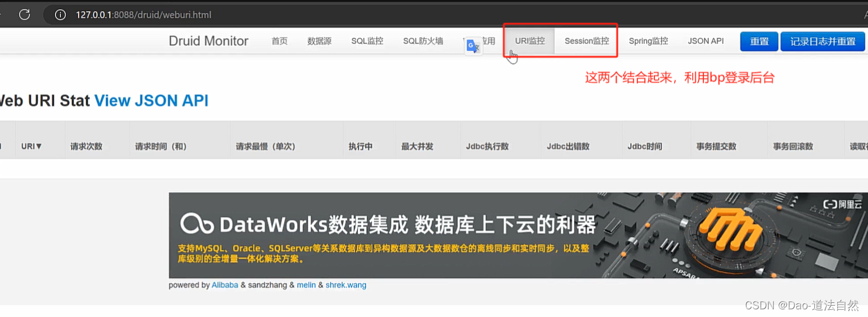Switch to the SQL防火墙 tab
This screenshot has height=317, width=868.
click(423, 41)
